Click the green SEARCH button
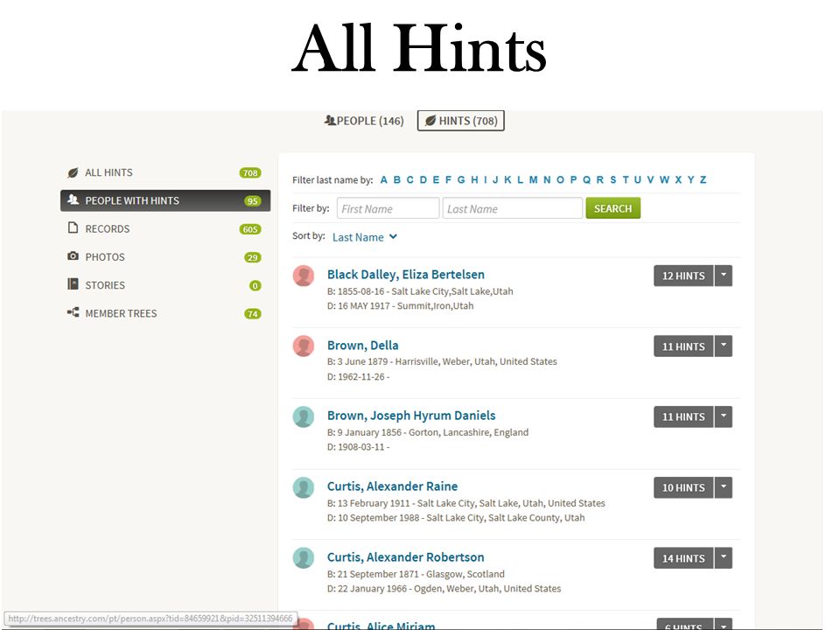 pyautogui.click(x=612, y=208)
